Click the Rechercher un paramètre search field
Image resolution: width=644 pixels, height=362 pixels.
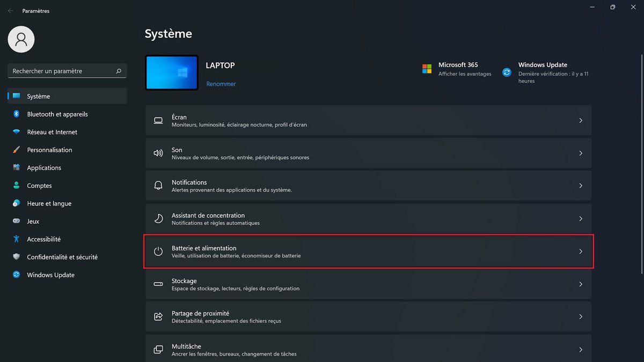67,71
